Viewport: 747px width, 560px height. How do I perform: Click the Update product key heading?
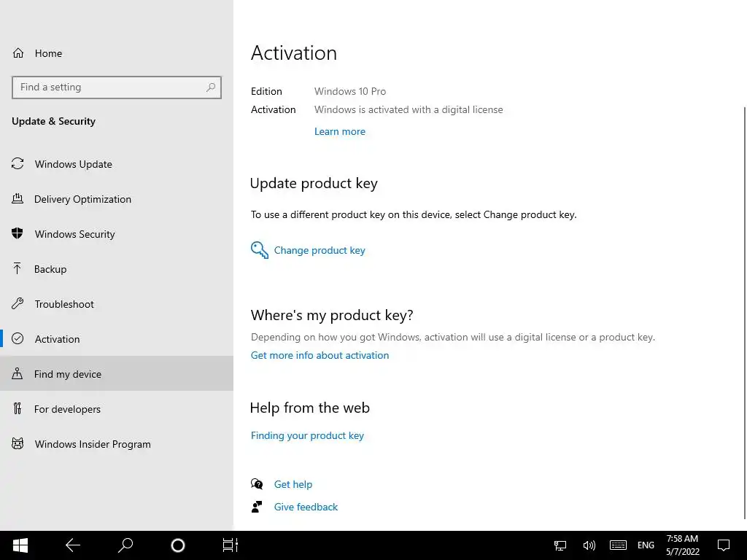(x=314, y=183)
